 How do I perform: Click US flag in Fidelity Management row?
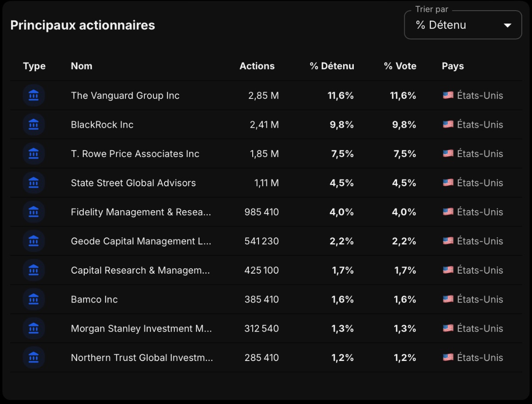448,212
